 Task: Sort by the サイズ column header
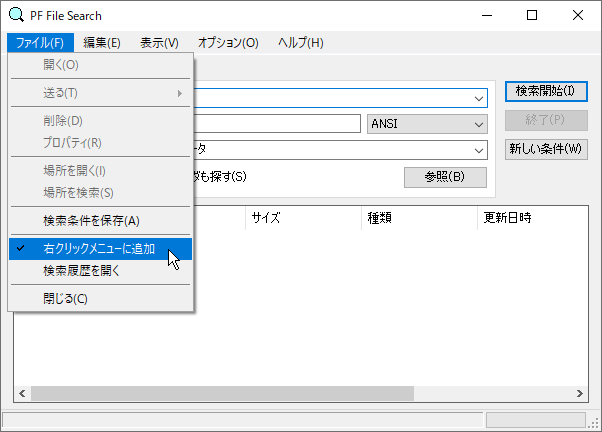[303, 218]
